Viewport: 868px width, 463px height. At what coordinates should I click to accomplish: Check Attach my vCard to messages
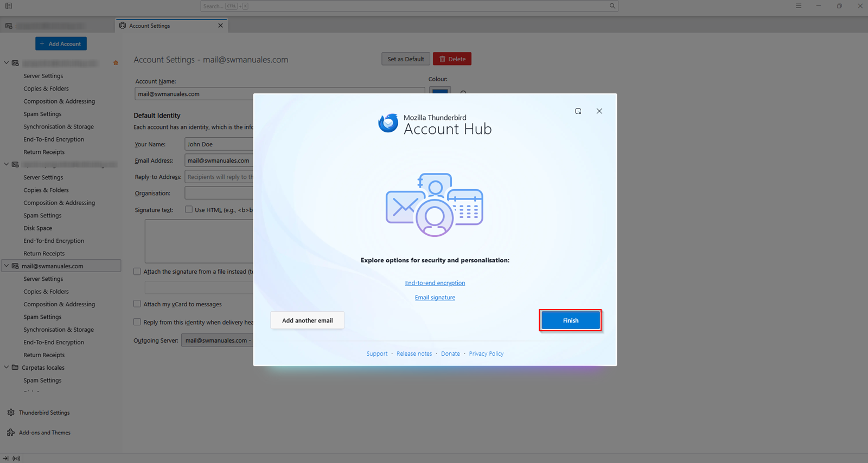tap(137, 304)
